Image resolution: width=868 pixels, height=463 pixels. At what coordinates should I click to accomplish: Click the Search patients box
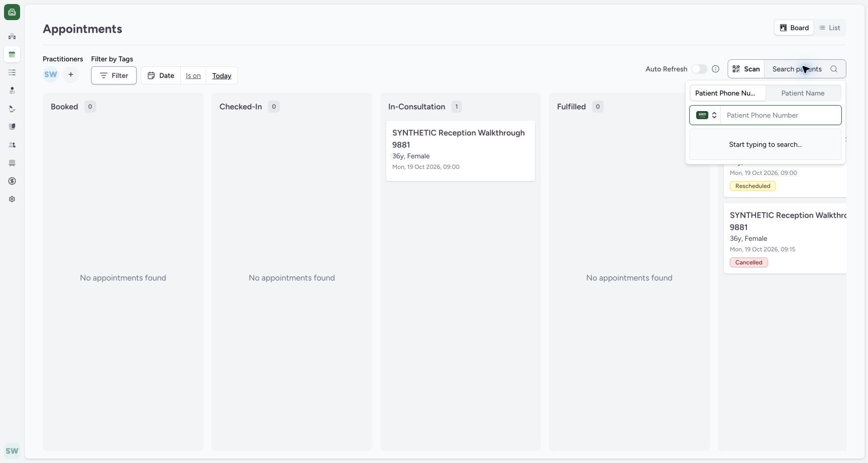coord(805,69)
